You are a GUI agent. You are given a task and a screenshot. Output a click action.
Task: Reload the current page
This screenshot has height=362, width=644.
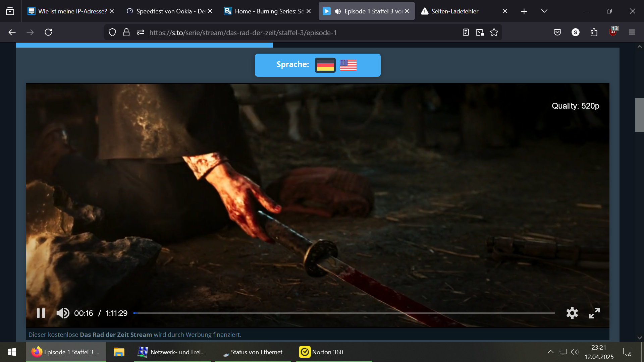coord(48,32)
